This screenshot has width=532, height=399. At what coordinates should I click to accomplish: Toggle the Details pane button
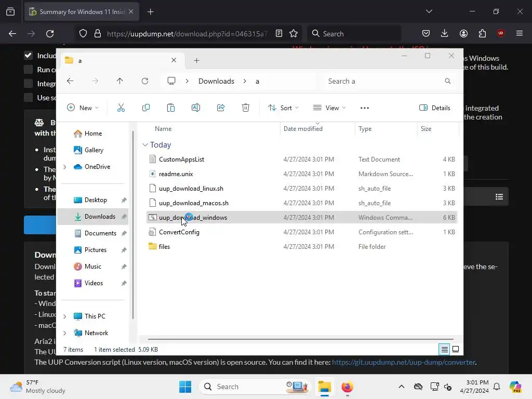click(435, 108)
